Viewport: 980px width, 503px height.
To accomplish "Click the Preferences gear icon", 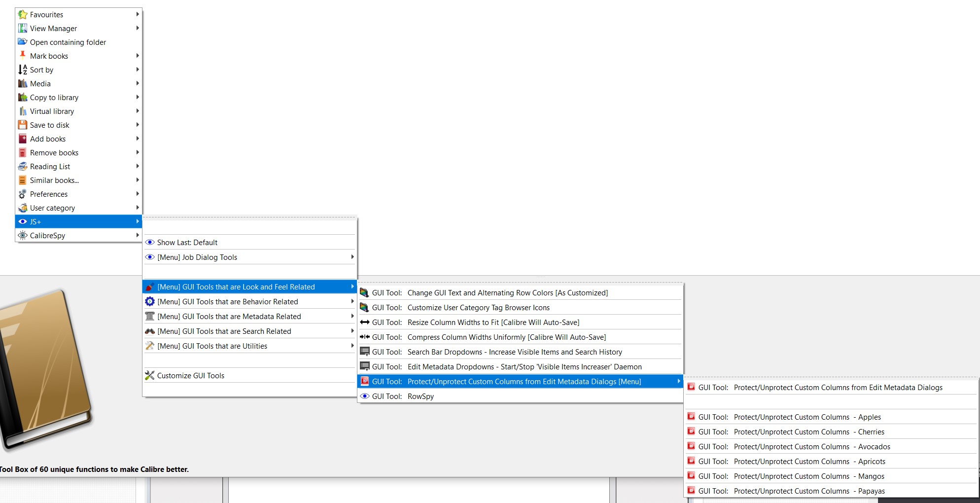I will pyautogui.click(x=23, y=194).
